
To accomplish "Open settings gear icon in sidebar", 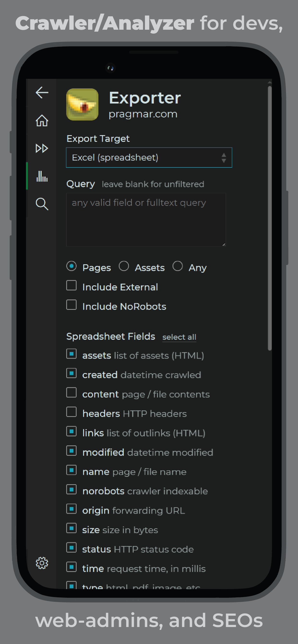I will coord(42,563).
